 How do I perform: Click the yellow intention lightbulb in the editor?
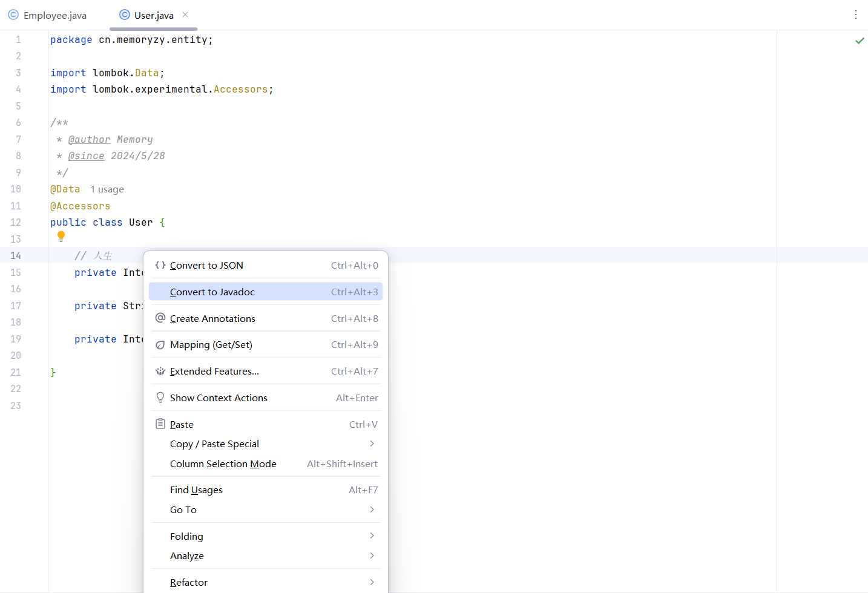click(x=61, y=236)
